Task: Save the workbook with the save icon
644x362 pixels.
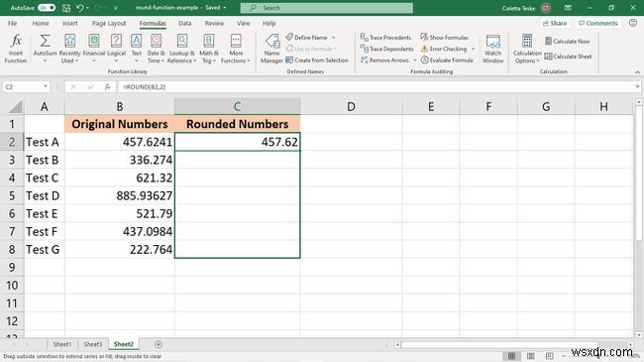Action: pos(66,8)
